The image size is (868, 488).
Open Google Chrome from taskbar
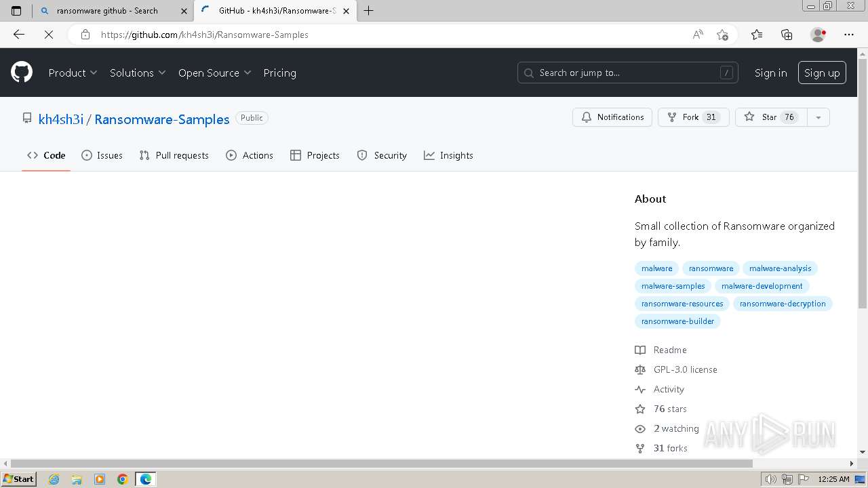(x=122, y=479)
